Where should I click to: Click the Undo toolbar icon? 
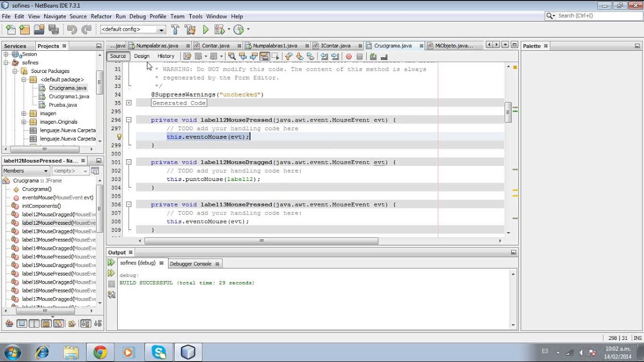(71, 30)
